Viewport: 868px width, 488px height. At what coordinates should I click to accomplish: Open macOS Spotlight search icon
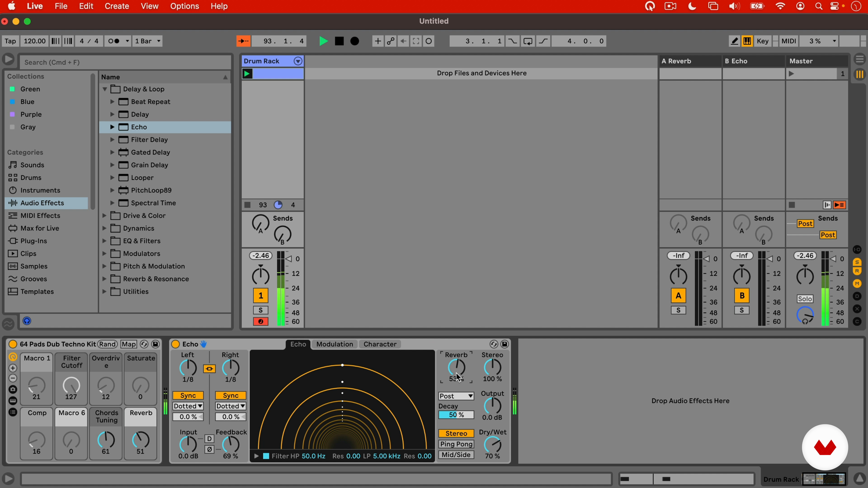coord(818,6)
